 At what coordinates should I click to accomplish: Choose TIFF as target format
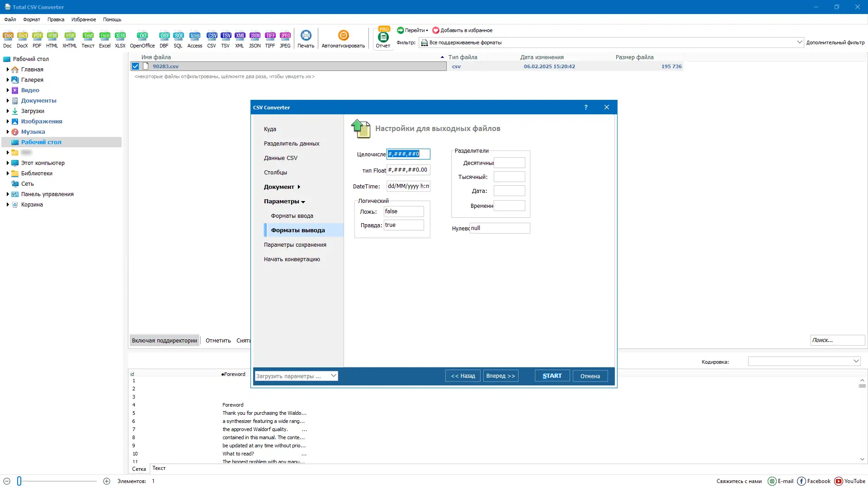click(x=270, y=38)
